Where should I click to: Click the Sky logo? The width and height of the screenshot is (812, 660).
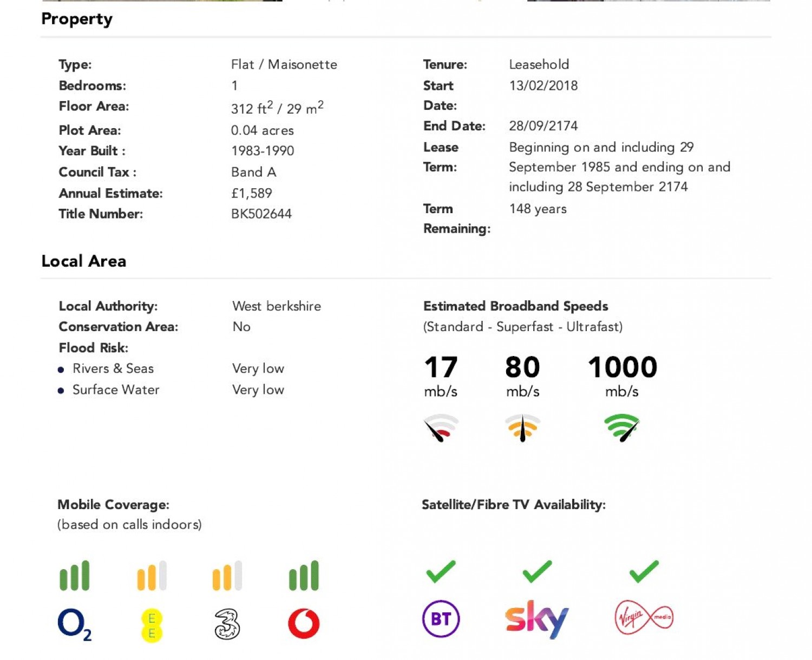point(536,619)
